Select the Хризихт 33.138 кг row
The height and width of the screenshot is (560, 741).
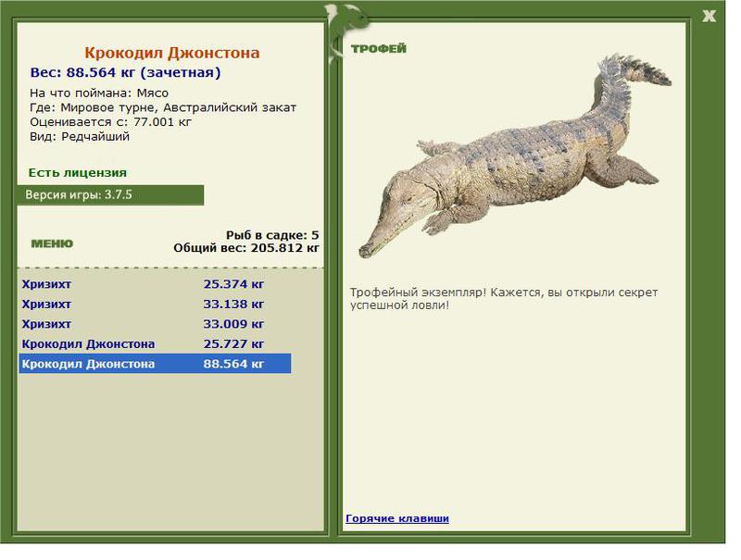[x=155, y=305]
